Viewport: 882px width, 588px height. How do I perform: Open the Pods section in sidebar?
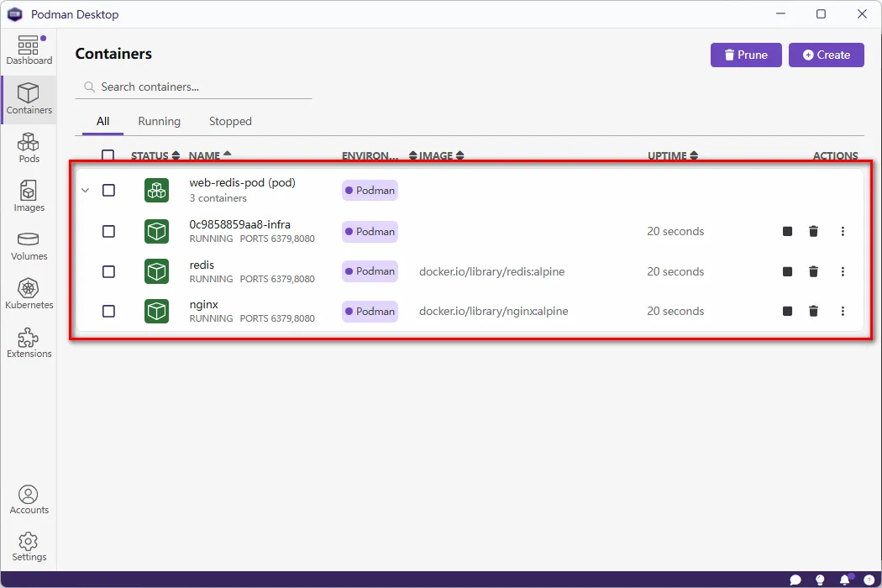(29, 147)
